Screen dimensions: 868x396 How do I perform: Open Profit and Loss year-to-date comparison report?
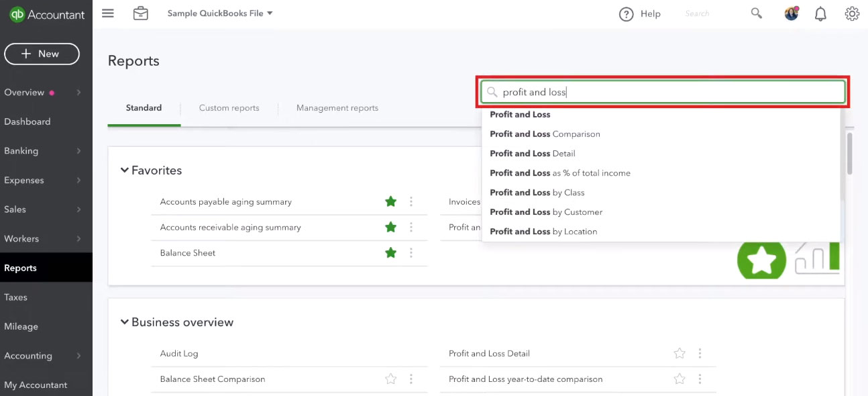point(526,379)
